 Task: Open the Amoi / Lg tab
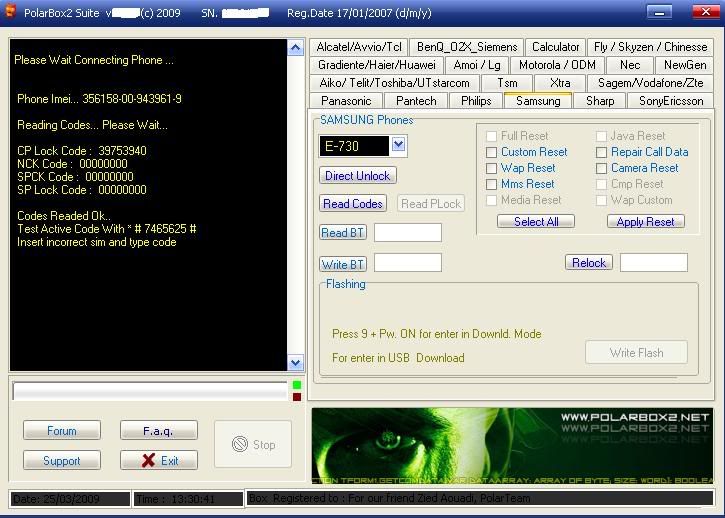pos(477,65)
